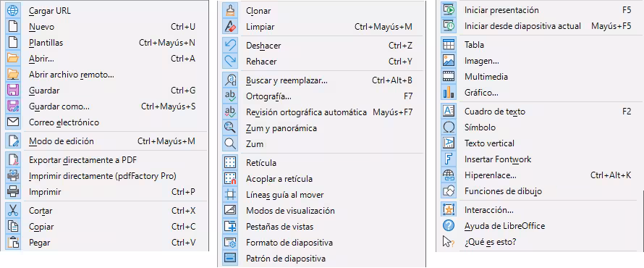Click the Guardar como floppy icon

coord(13,106)
